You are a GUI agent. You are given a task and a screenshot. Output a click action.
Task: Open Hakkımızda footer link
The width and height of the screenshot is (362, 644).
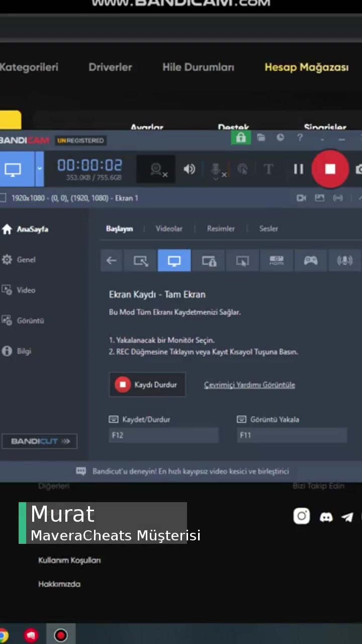point(59,584)
